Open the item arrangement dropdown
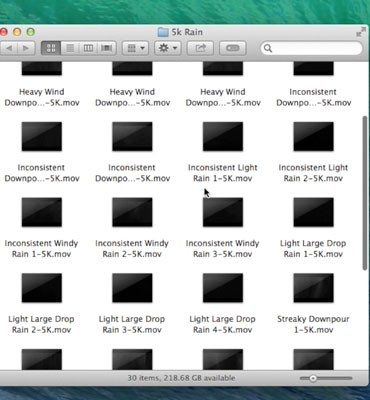 click(x=135, y=48)
